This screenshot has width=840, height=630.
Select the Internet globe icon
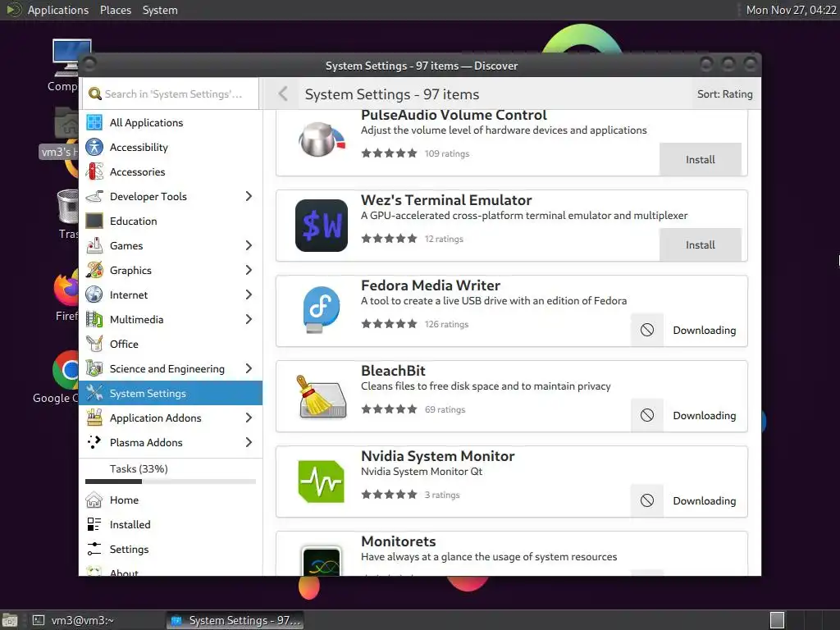pos(94,295)
